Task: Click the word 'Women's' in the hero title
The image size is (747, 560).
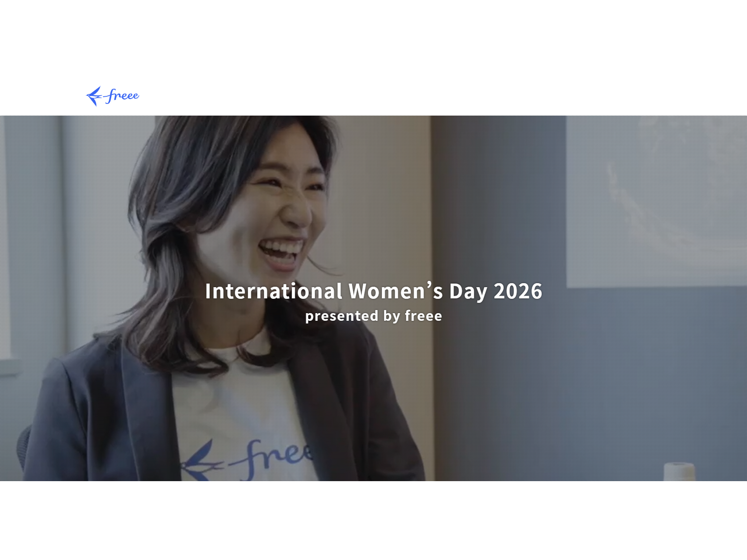Action: [x=396, y=291]
